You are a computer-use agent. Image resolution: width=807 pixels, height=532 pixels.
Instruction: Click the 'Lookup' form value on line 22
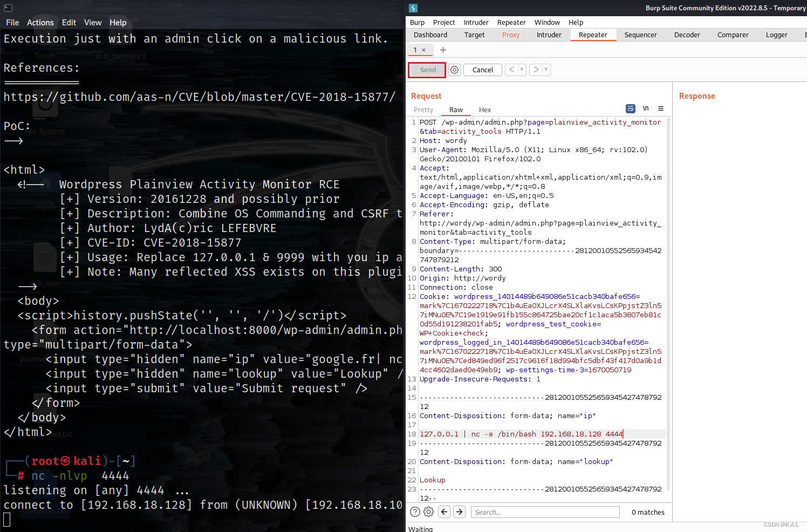[x=433, y=480]
